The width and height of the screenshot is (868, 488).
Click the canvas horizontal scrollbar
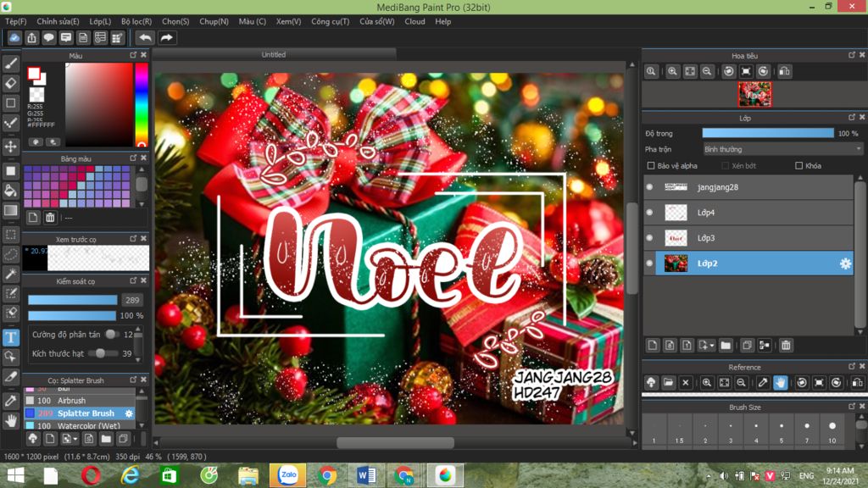pyautogui.click(x=395, y=442)
